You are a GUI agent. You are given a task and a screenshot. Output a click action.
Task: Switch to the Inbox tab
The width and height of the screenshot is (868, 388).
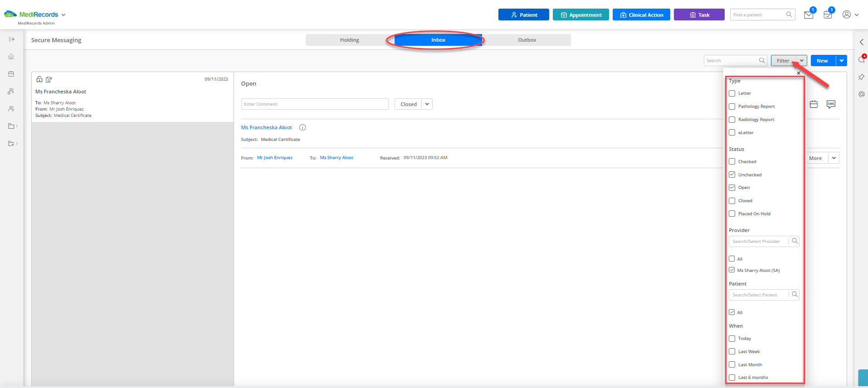click(438, 40)
